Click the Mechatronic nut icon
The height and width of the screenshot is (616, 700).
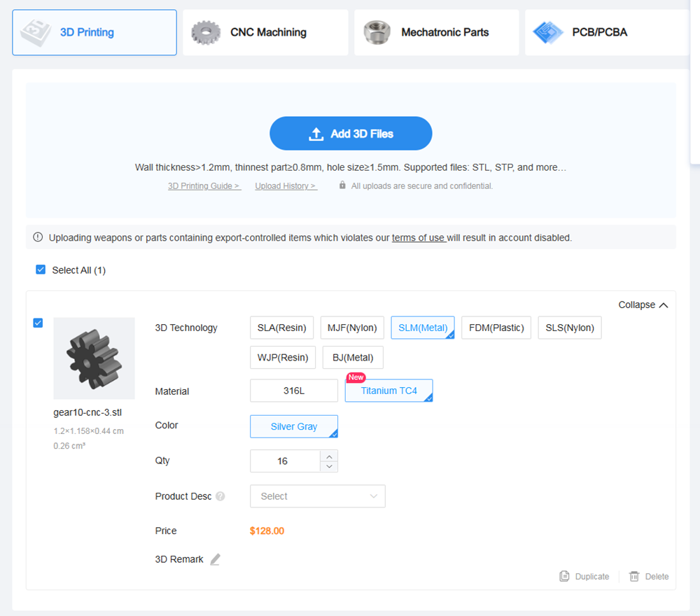377,33
